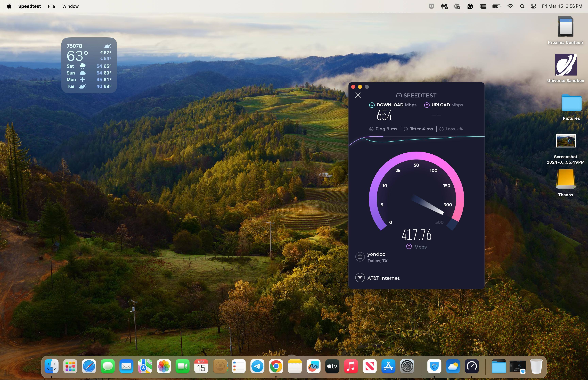The image size is (588, 380).
Task: Click the Wi-Fi icon beside AT&T Internet
Action: point(360,278)
